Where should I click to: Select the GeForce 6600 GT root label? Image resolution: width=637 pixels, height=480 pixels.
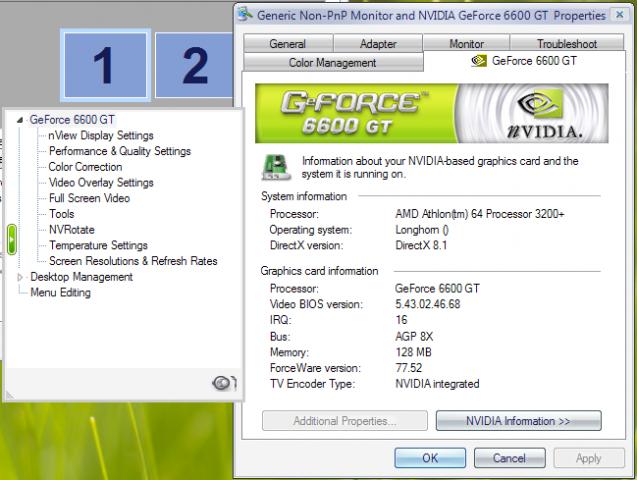72,120
